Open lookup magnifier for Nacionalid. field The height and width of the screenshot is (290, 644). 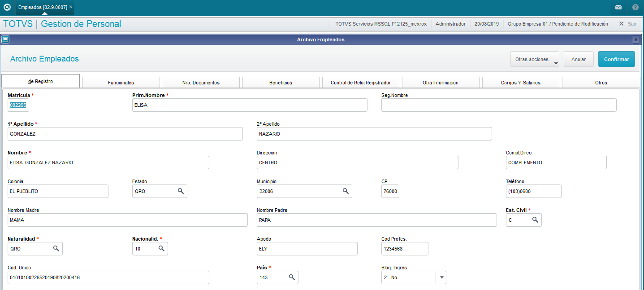[161, 249]
